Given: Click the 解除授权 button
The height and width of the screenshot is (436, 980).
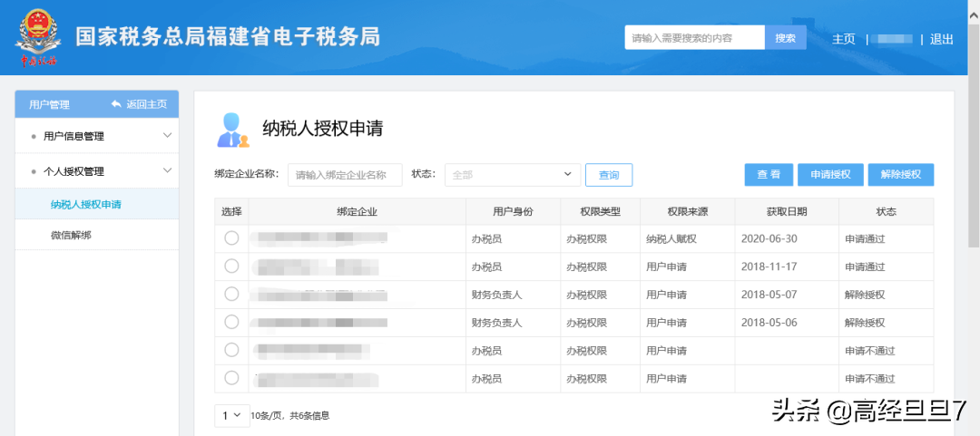Looking at the screenshot, I should pos(901,175).
